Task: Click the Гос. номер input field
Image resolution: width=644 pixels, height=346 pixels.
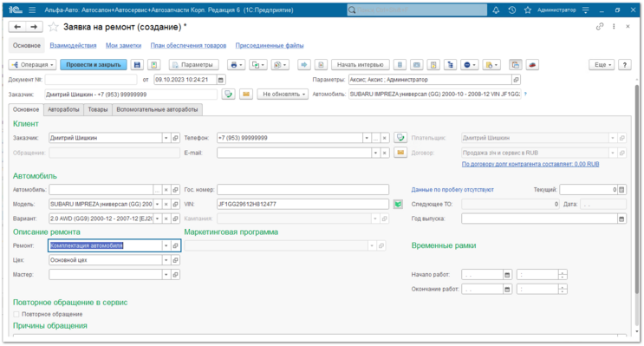Action: [303, 190]
